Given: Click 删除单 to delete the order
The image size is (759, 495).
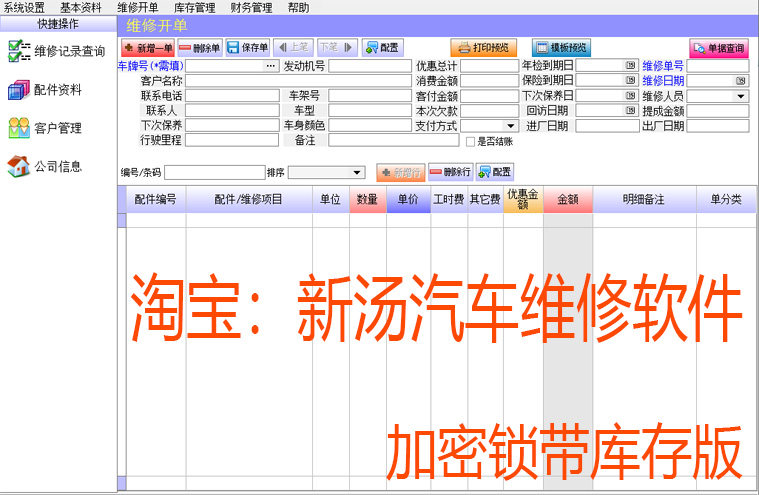Looking at the screenshot, I should coord(200,47).
